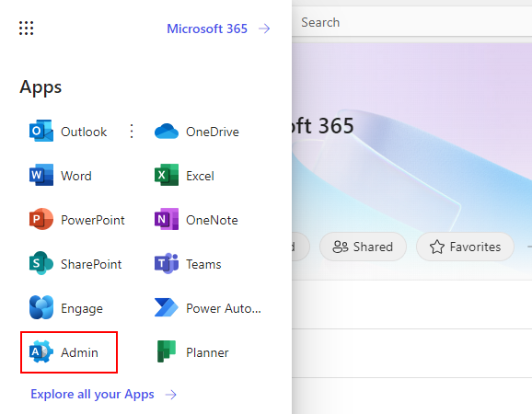Click the Engage label text
Image resolution: width=532 pixels, height=414 pixels.
(82, 308)
